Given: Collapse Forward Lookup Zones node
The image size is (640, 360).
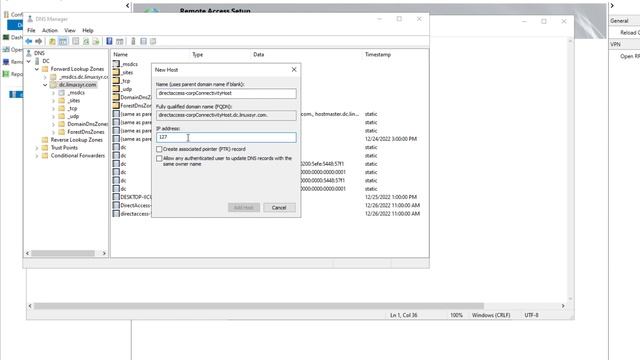Looking at the screenshot, I should point(37,69).
